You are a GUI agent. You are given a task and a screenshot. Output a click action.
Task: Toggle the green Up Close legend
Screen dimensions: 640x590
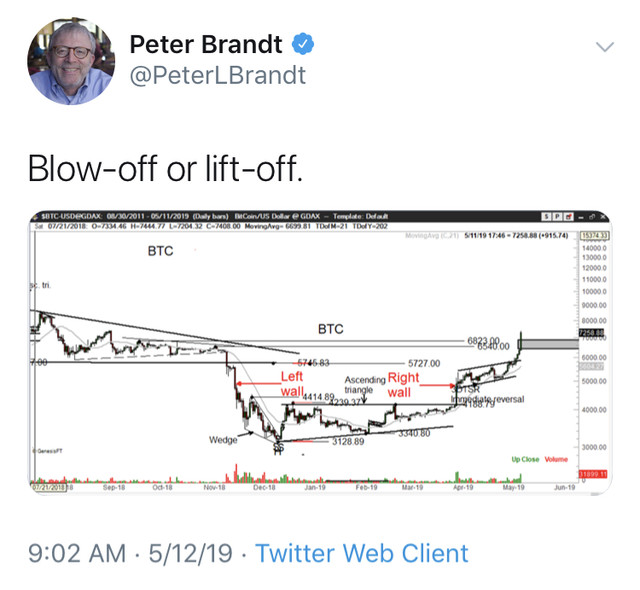[525, 459]
